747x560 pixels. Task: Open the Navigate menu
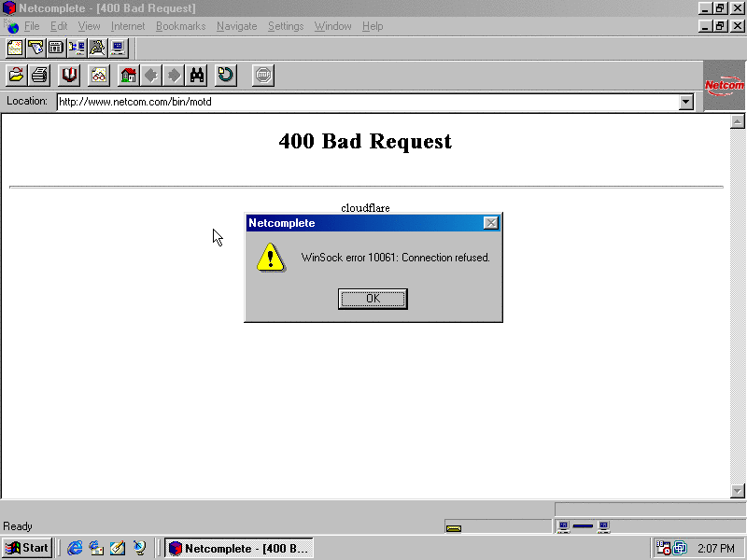[x=236, y=26]
